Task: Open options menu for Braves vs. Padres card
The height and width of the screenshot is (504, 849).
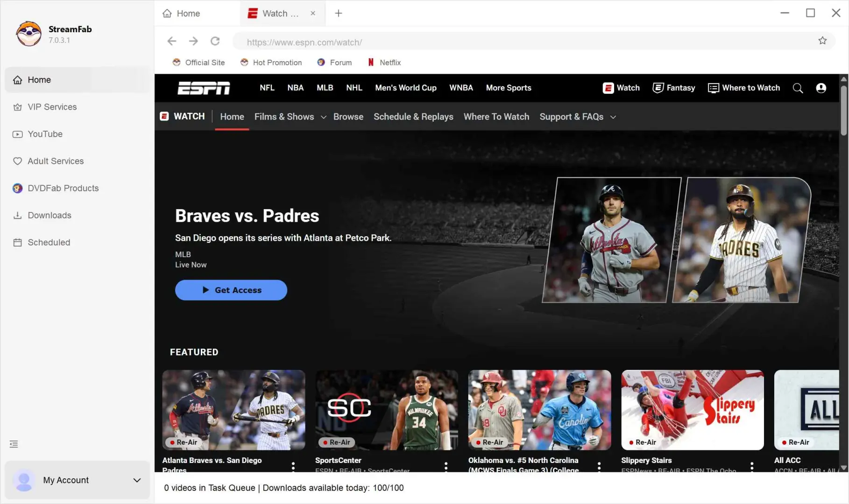Action: tap(293, 466)
